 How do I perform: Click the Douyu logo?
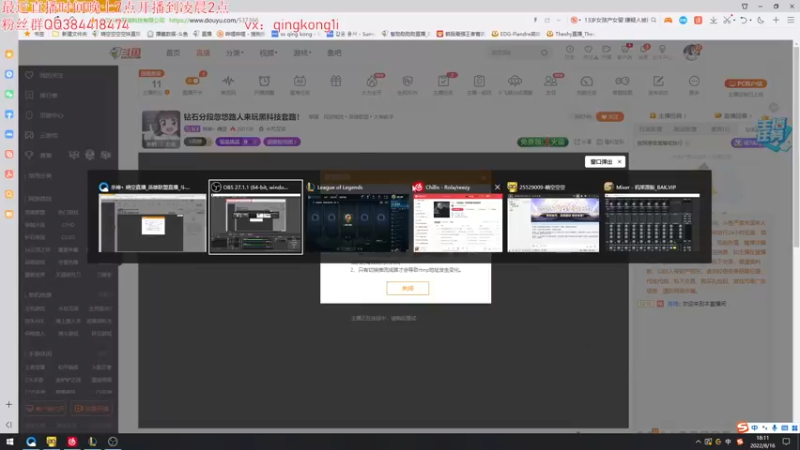tap(126, 53)
